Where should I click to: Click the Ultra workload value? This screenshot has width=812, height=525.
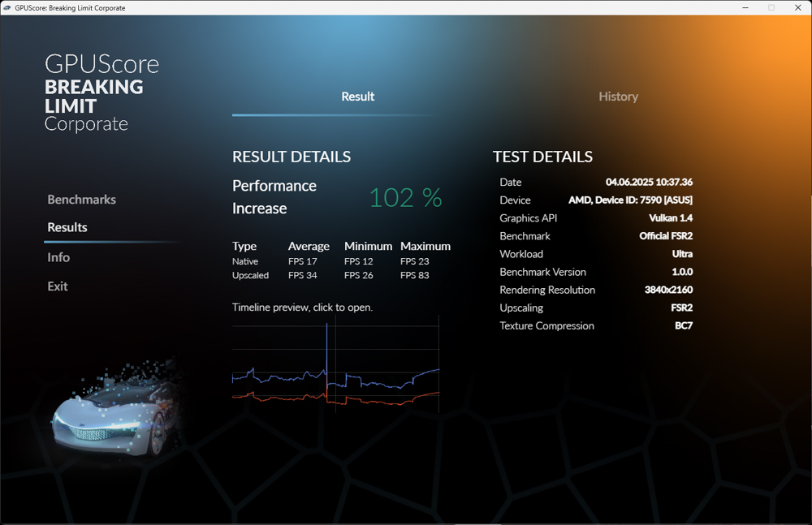[x=682, y=254]
